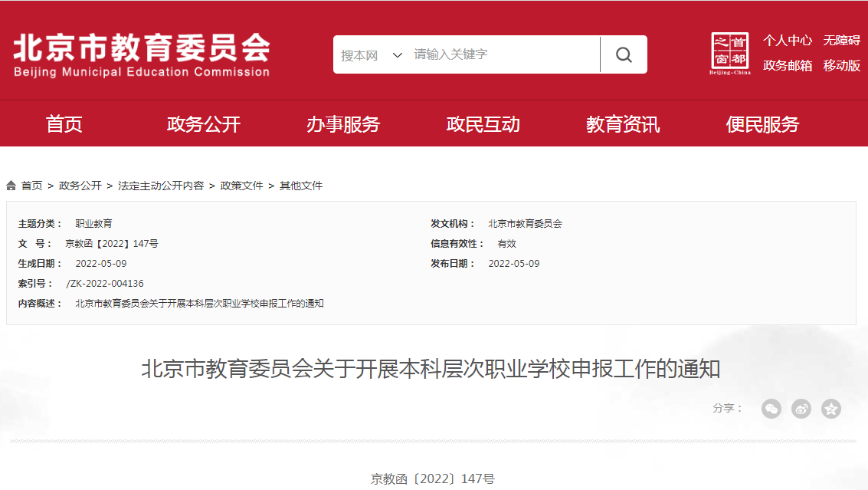This screenshot has height=490, width=868.
Task: Open 个人中心 from the header
Action: (787, 39)
